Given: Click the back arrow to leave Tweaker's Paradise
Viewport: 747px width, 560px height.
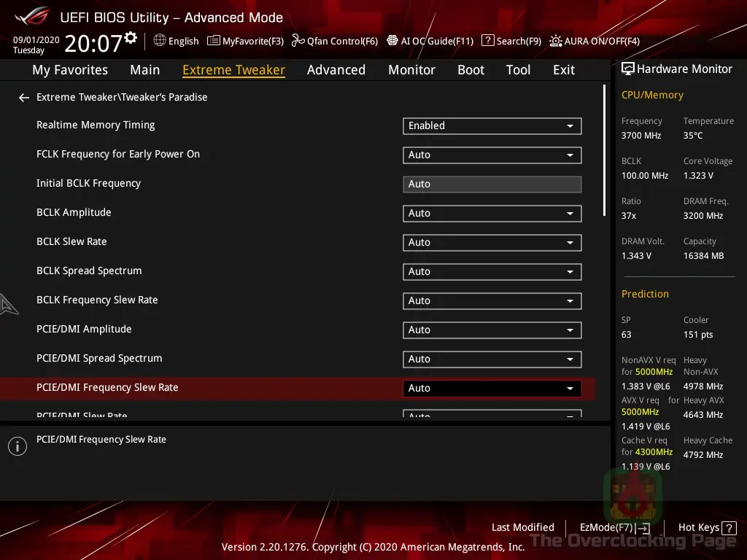Looking at the screenshot, I should (x=23, y=97).
